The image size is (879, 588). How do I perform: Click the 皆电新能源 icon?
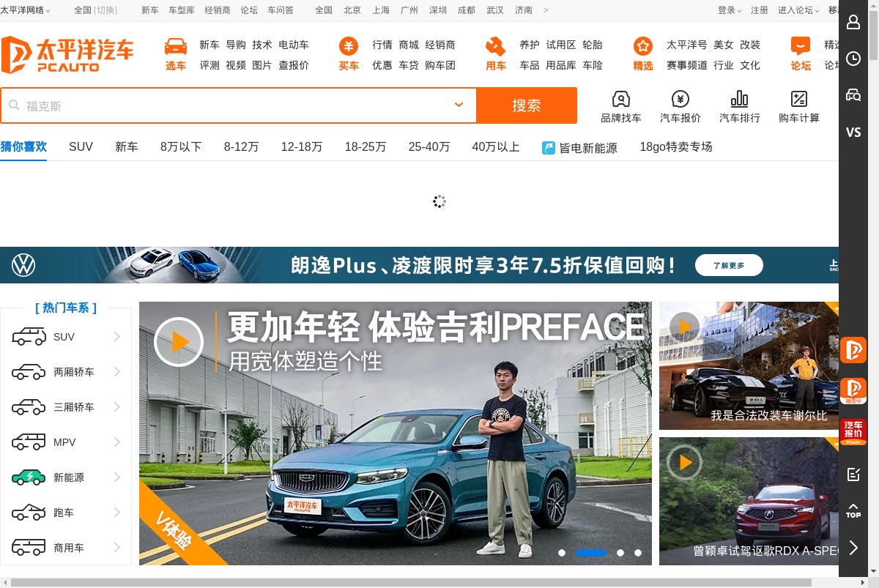[549, 148]
